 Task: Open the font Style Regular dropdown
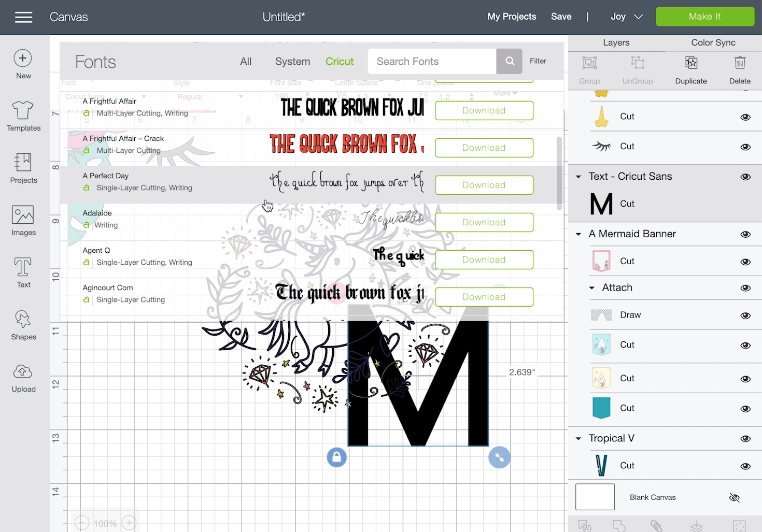pos(209,97)
